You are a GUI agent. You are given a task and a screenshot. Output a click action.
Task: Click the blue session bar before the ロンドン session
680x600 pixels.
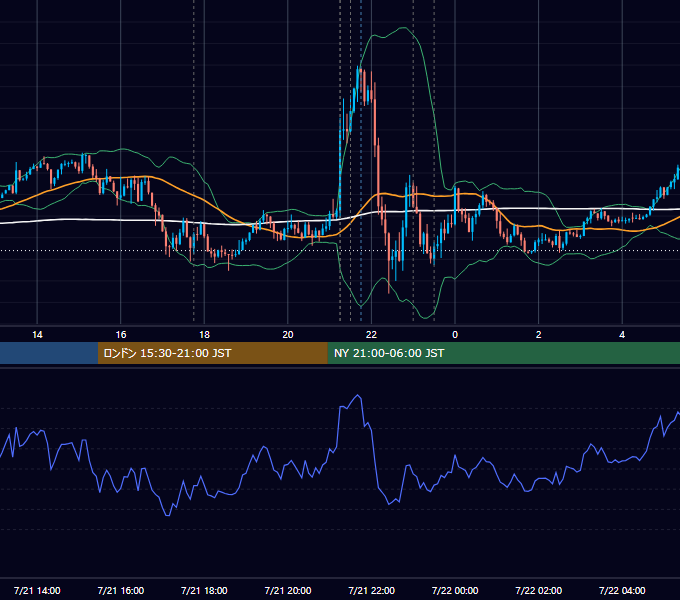[49, 353]
